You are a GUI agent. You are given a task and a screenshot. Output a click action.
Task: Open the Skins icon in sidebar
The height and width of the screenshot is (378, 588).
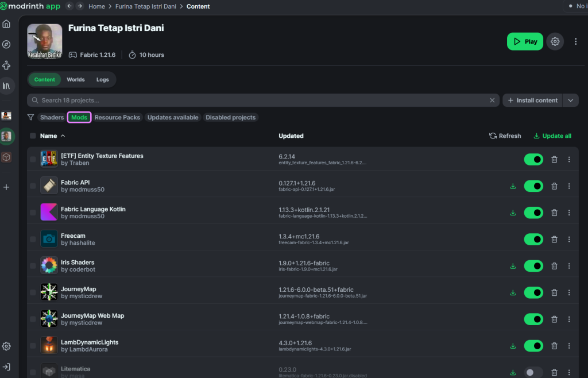pos(6,65)
